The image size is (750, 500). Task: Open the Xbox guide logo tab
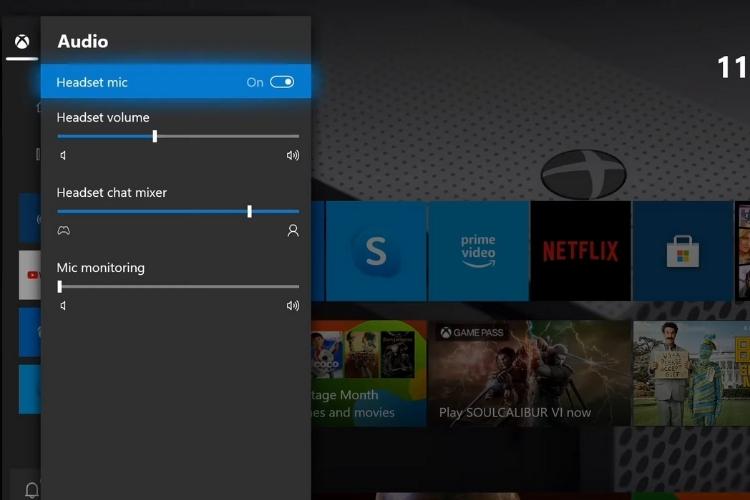[22, 42]
